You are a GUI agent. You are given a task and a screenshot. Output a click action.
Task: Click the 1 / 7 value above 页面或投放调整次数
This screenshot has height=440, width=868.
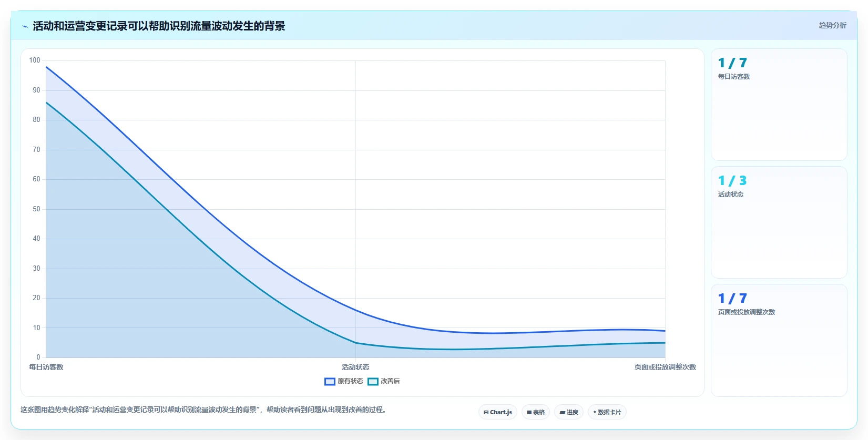732,299
